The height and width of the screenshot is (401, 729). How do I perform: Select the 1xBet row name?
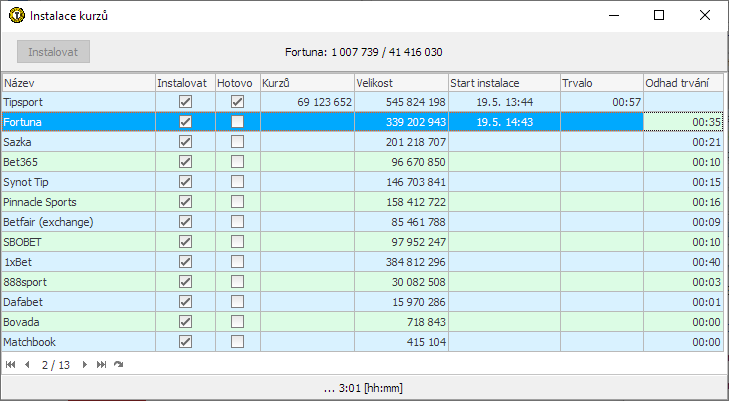[18, 262]
